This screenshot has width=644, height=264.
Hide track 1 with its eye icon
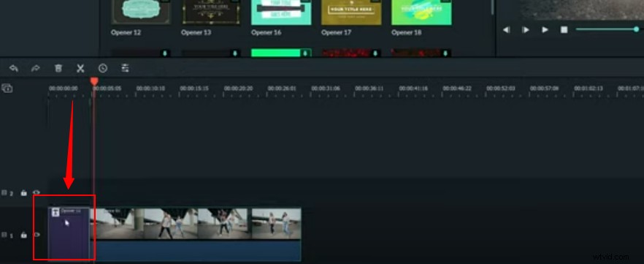click(37, 235)
